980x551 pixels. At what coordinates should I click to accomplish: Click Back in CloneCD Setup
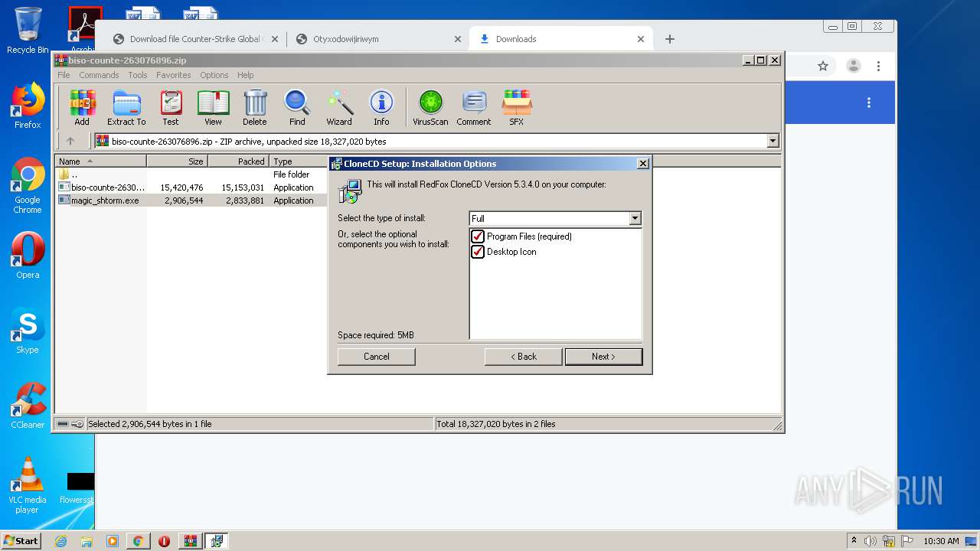(524, 357)
